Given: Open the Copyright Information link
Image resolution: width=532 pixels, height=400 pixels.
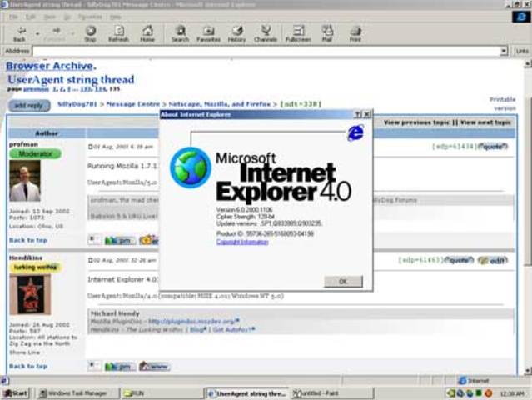Looking at the screenshot, I should tap(242, 242).
